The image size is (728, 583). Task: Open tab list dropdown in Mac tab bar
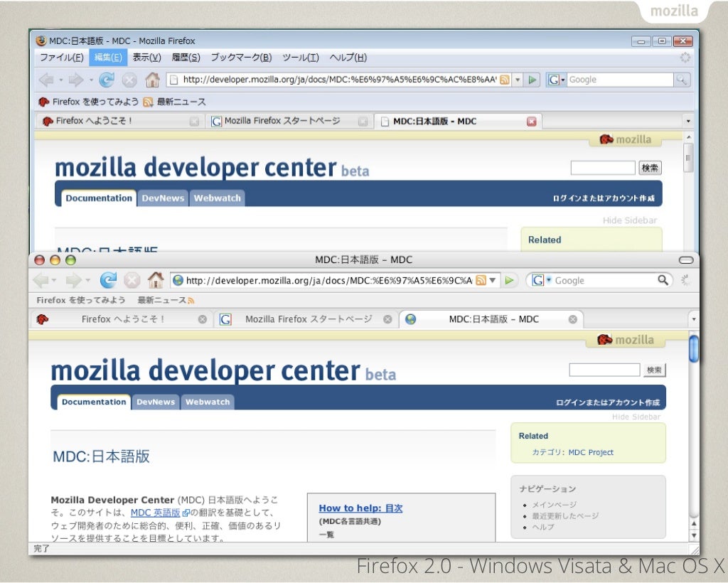(694, 319)
